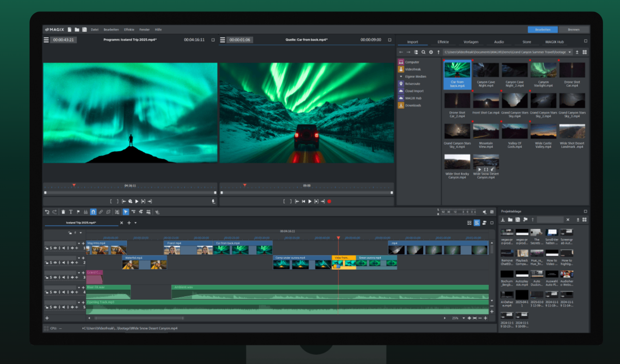
Task: Click source monitor scrub bar
Action: point(307,193)
